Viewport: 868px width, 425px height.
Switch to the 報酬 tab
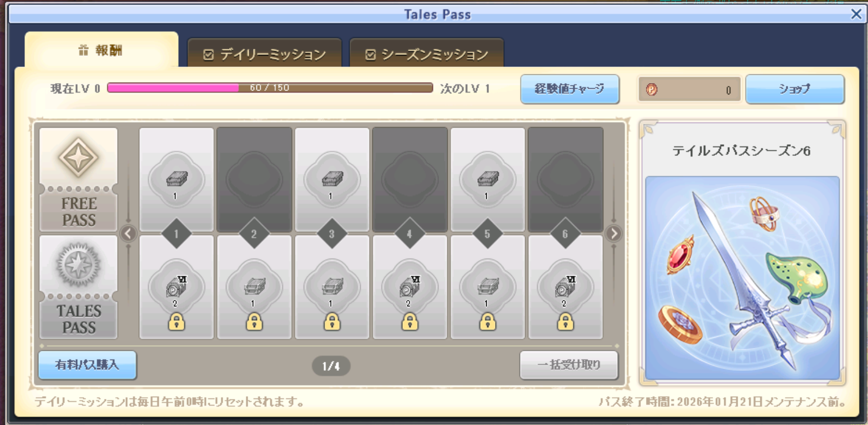[101, 50]
